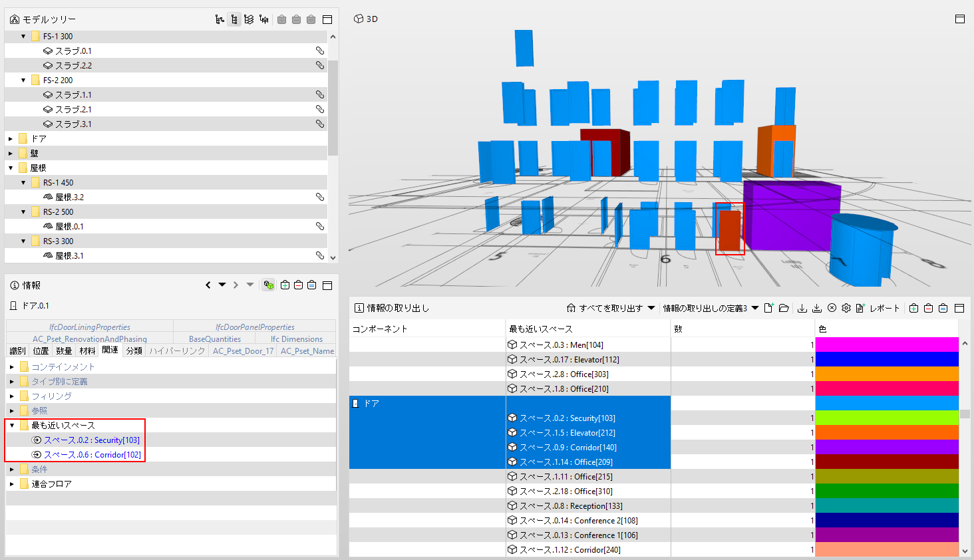Add to selection basket in 情報 panel
This screenshot has height=560, width=974.
click(x=285, y=285)
